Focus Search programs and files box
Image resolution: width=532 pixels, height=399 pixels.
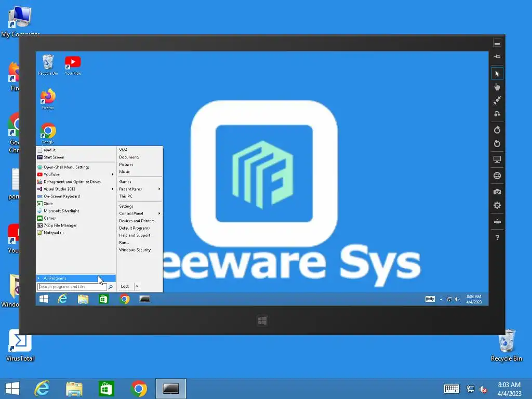point(72,287)
